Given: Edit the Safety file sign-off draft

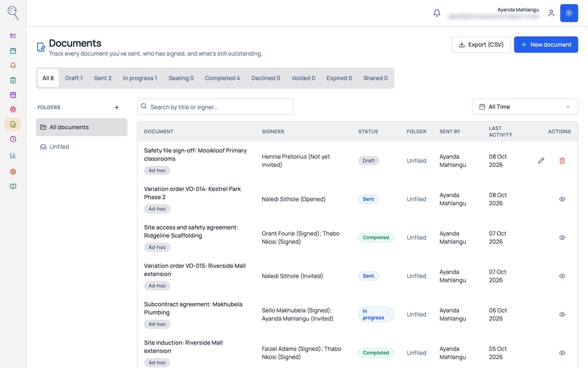Looking at the screenshot, I should click(541, 161).
